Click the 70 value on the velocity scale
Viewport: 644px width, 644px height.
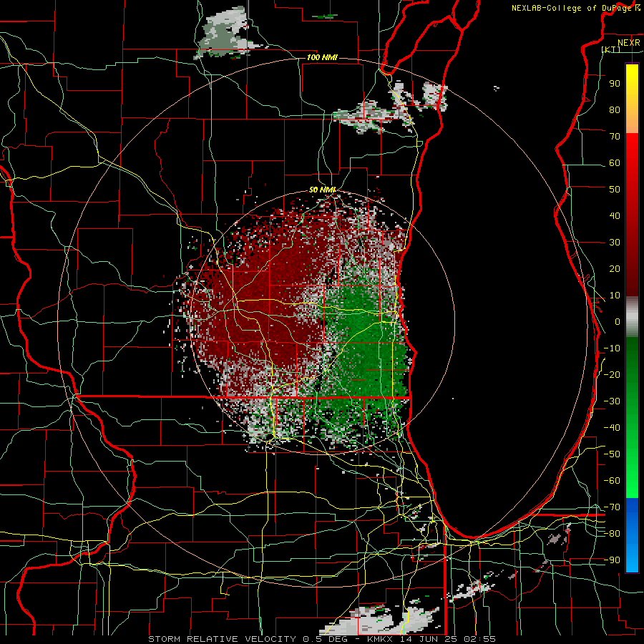(x=615, y=137)
